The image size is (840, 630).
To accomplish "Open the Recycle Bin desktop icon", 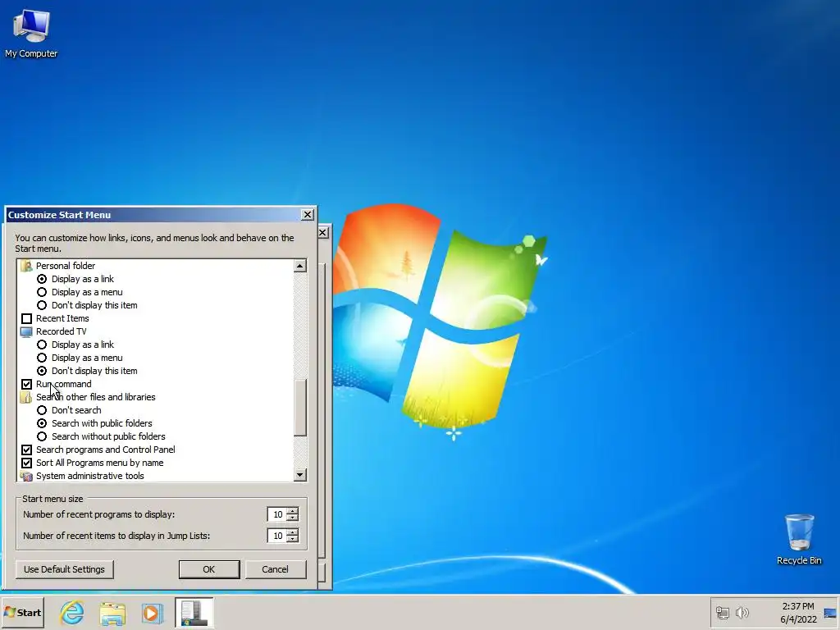I will [x=799, y=539].
